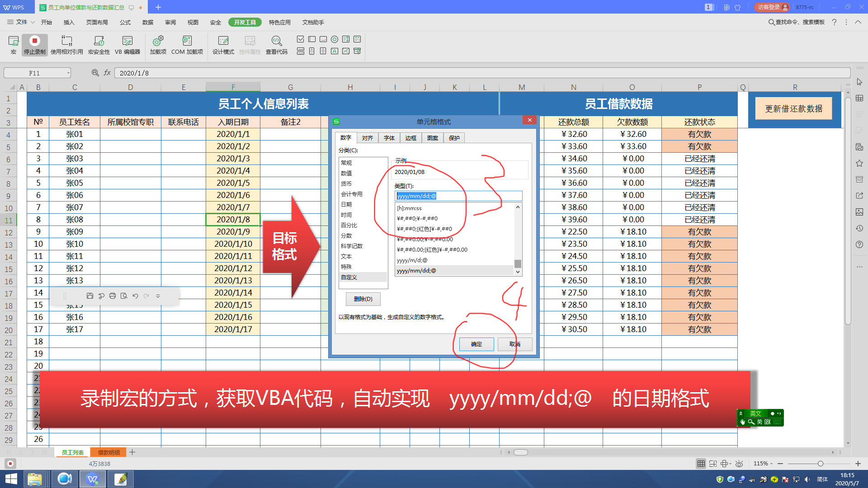
Task: Open the 借款明细 sheet tab
Action: point(108,452)
